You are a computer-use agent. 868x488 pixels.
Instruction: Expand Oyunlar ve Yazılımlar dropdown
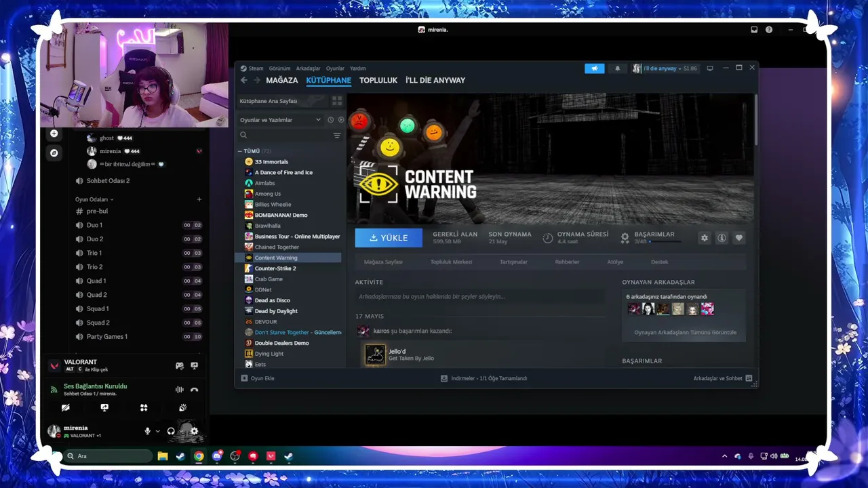point(281,120)
